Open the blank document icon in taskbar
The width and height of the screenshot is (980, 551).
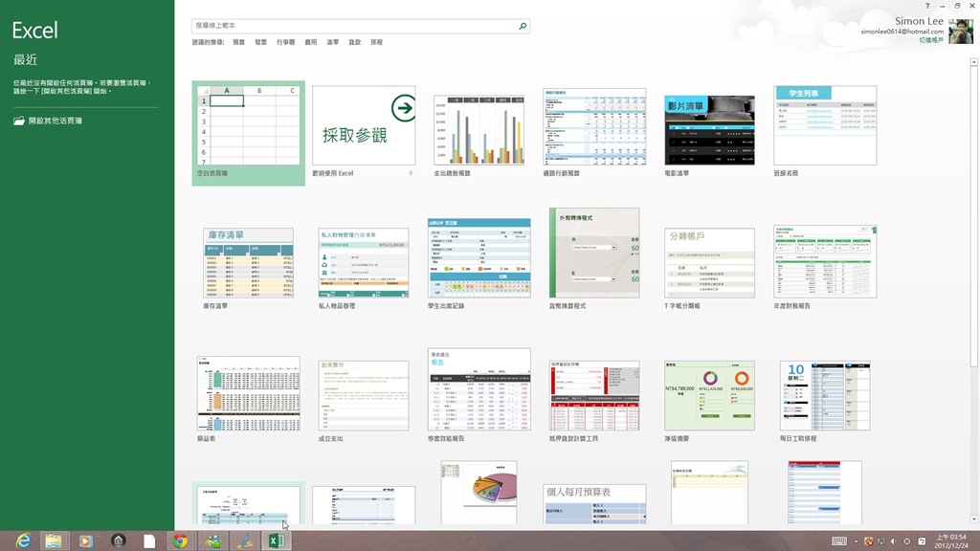click(148, 541)
